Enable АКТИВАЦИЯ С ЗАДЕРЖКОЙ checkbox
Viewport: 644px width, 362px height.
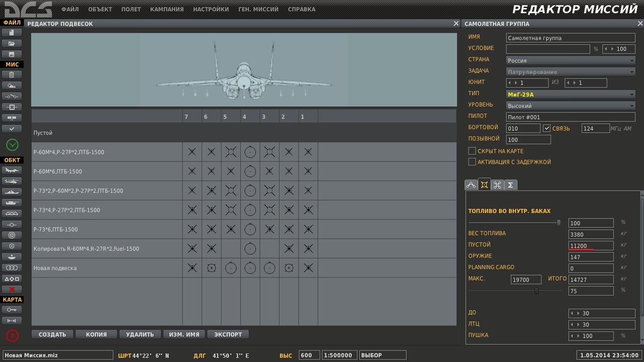click(472, 162)
